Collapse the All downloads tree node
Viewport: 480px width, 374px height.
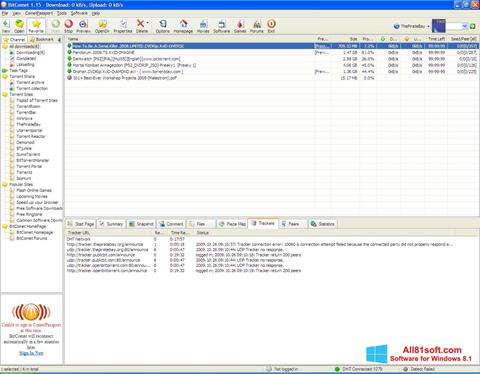tap(5, 47)
